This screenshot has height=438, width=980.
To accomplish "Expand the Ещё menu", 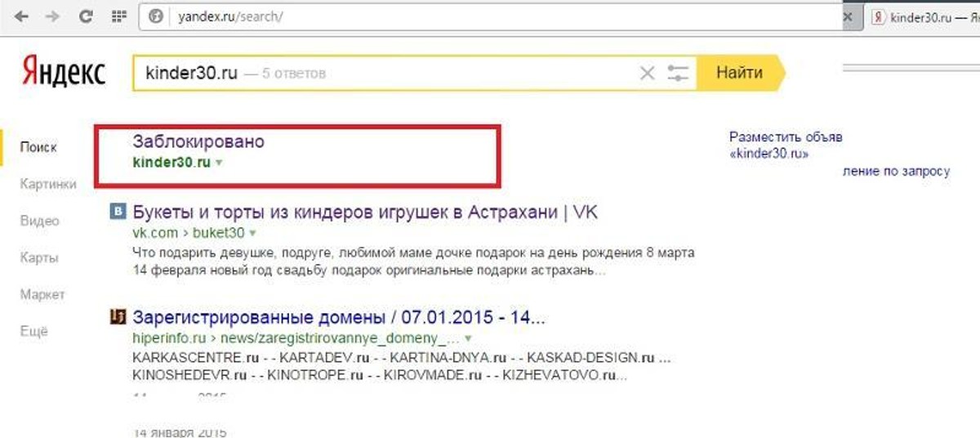I will tap(33, 331).
